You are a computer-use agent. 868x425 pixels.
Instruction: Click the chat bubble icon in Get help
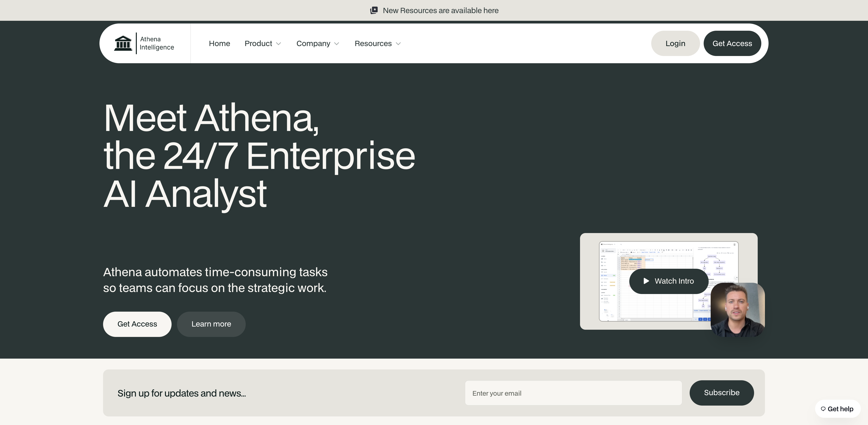[823, 409]
